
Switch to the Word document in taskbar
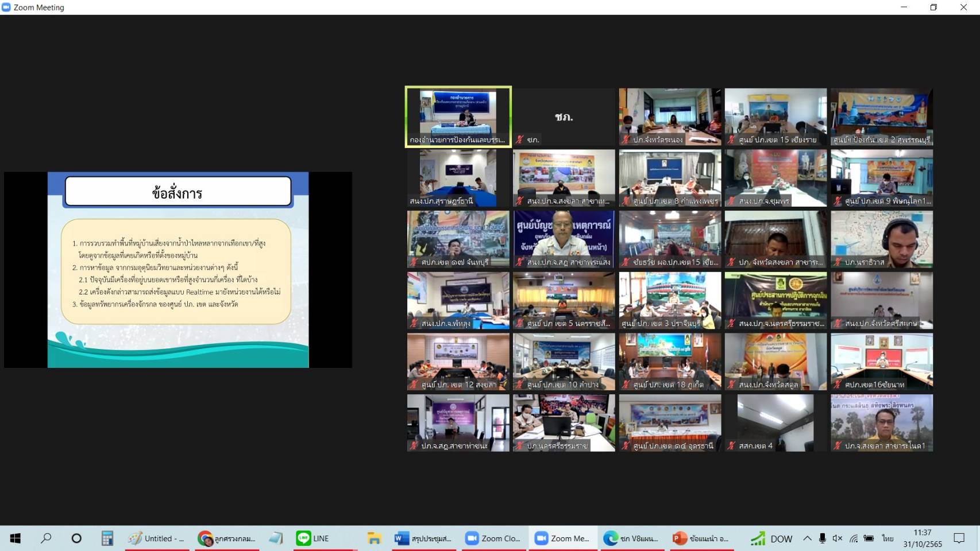pyautogui.click(x=423, y=538)
